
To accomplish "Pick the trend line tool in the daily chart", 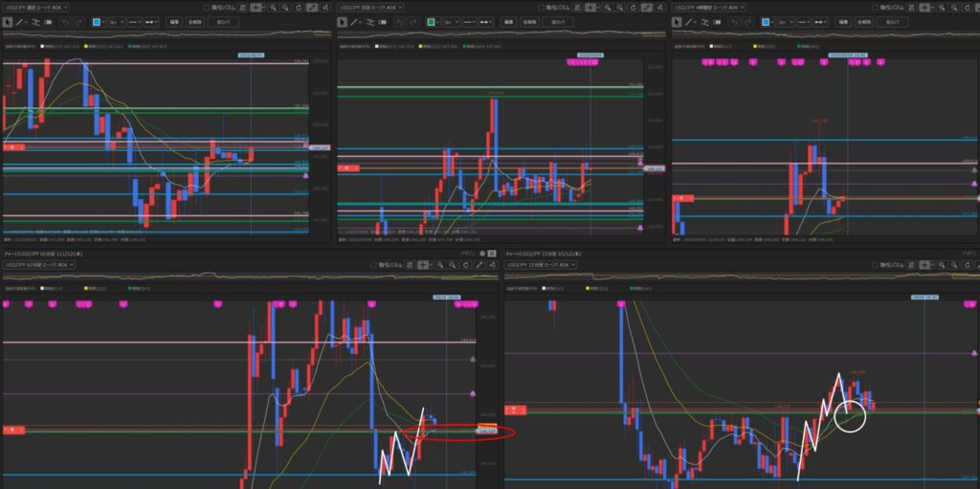I will [x=353, y=20].
